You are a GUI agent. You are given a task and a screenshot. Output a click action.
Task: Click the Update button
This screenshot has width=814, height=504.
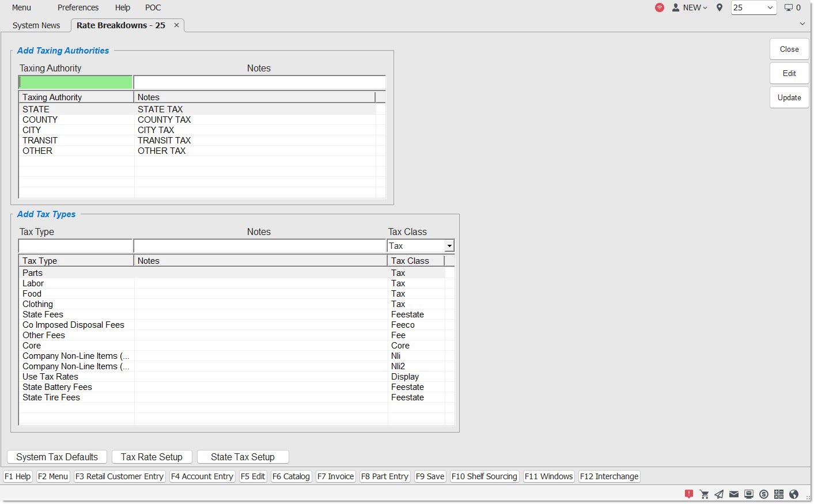(789, 97)
